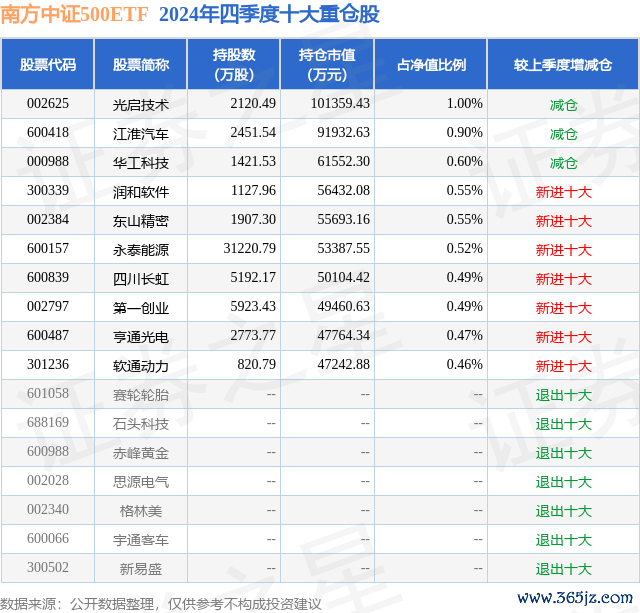This screenshot has width=640, height=613.
Task: Open the www.365jz.com website link
Action: coord(575,598)
